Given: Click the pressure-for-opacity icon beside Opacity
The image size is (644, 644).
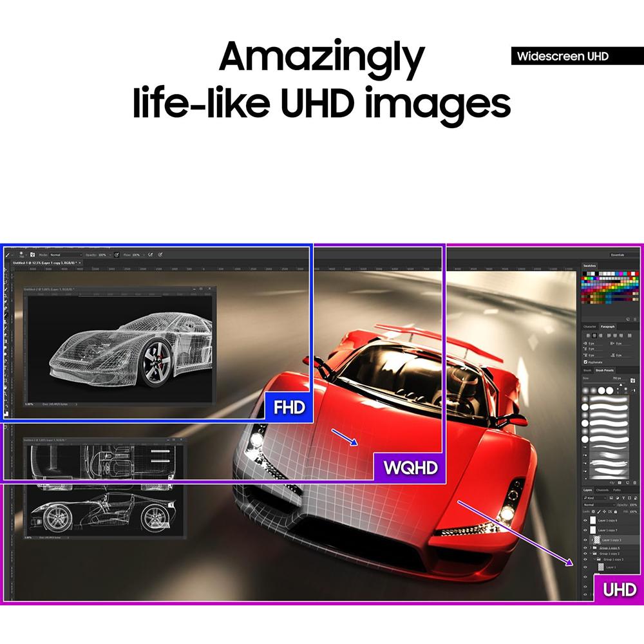Looking at the screenshot, I should coord(116,255).
